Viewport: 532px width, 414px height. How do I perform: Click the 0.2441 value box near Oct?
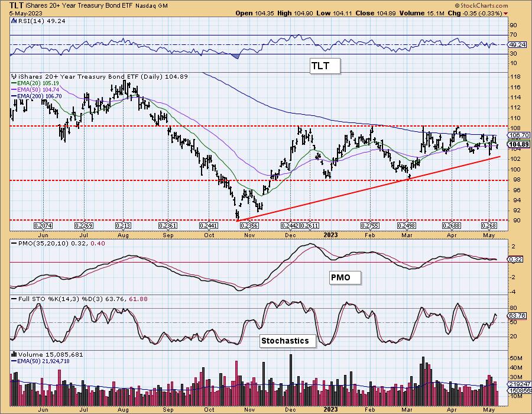(x=208, y=226)
